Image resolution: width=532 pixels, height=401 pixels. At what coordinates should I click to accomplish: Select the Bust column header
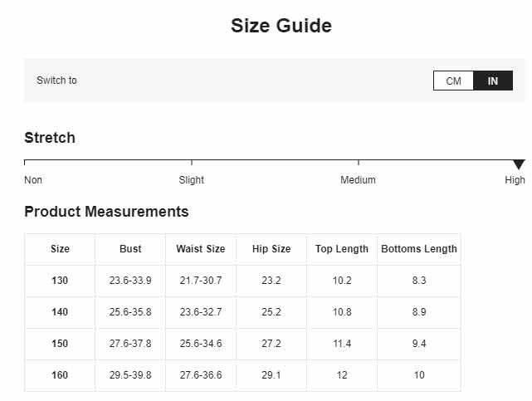tap(130, 249)
